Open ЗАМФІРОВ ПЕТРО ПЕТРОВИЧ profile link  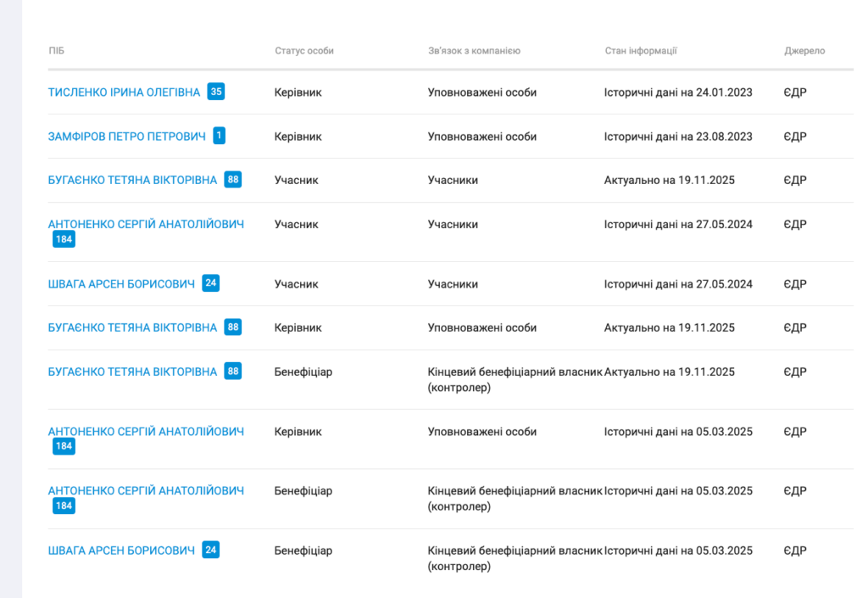click(x=126, y=137)
